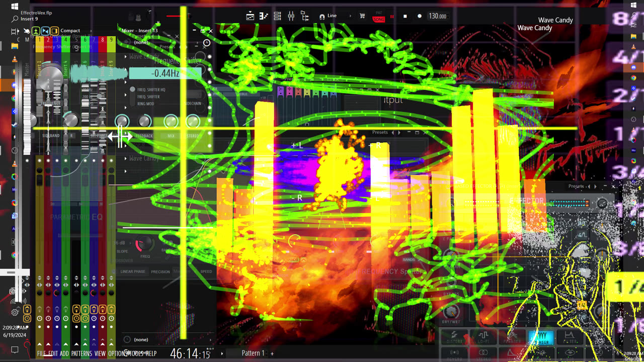The width and height of the screenshot is (644, 362).
Task: Select the LO-FI effect in Effector
Action: coord(483,336)
